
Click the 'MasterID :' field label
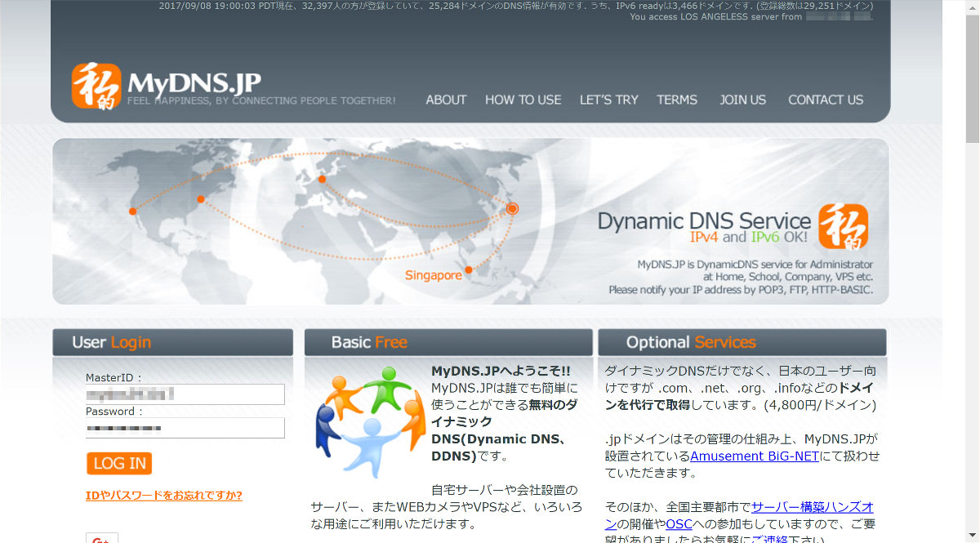[114, 378]
